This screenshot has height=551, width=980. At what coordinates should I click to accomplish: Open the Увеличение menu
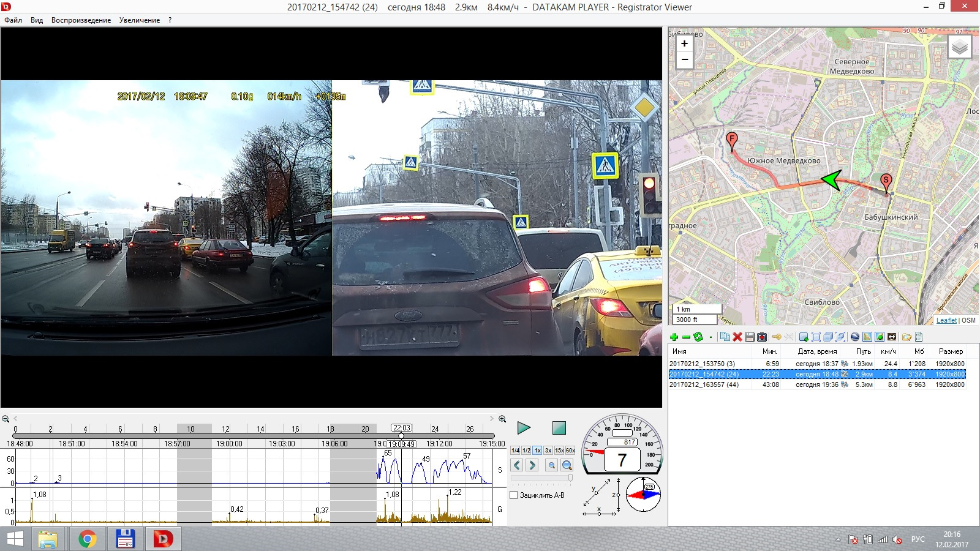pos(140,20)
